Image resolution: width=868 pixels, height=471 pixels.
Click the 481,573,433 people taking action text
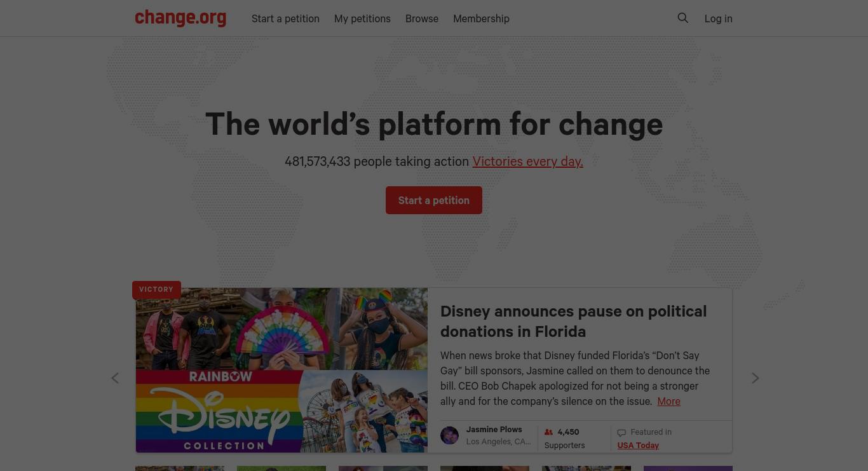[x=377, y=161]
